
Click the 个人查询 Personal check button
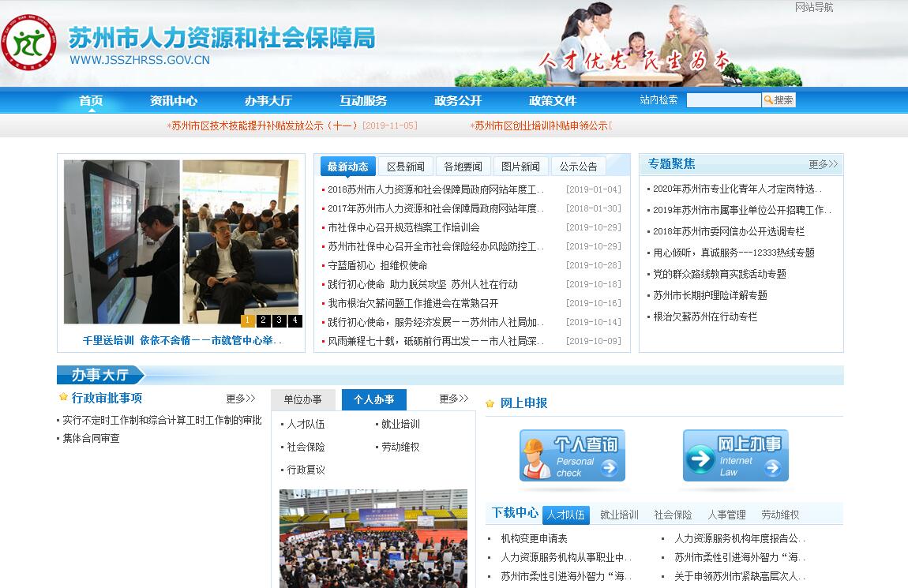572,455
